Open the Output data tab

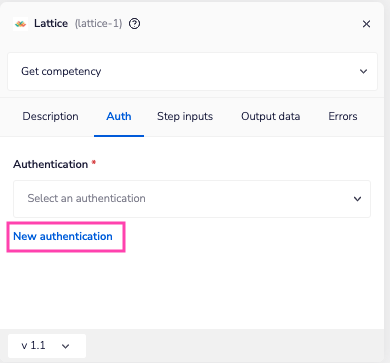tap(271, 116)
